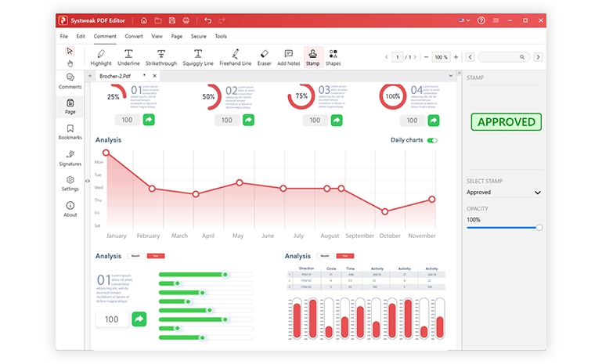
Task: Open the Convert menu
Action: point(134,36)
